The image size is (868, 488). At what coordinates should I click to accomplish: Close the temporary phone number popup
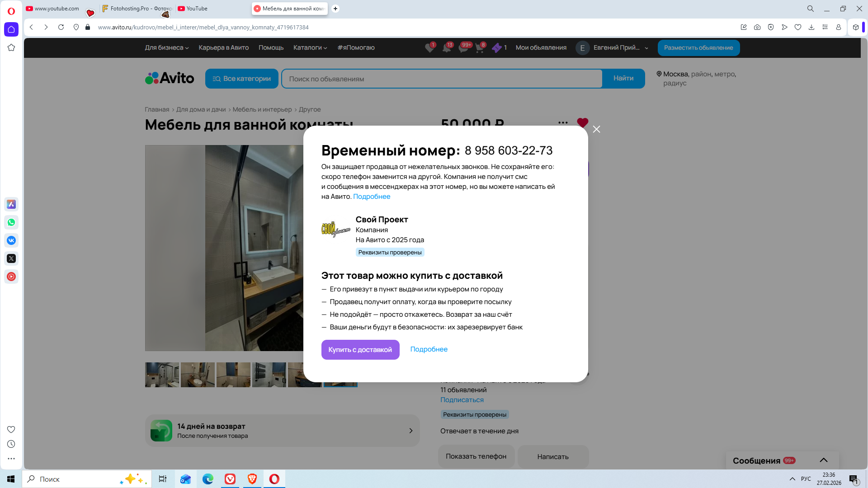(596, 129)
